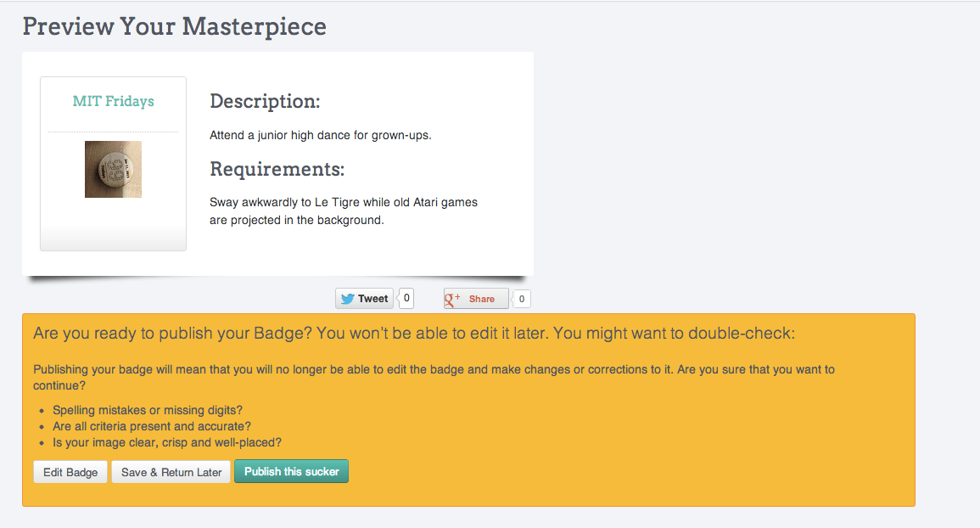Click the Google Plus Share button
Image resolution: width=980 pixels, height=528 pixels.
pyautogui.click(x=476, y=299)
